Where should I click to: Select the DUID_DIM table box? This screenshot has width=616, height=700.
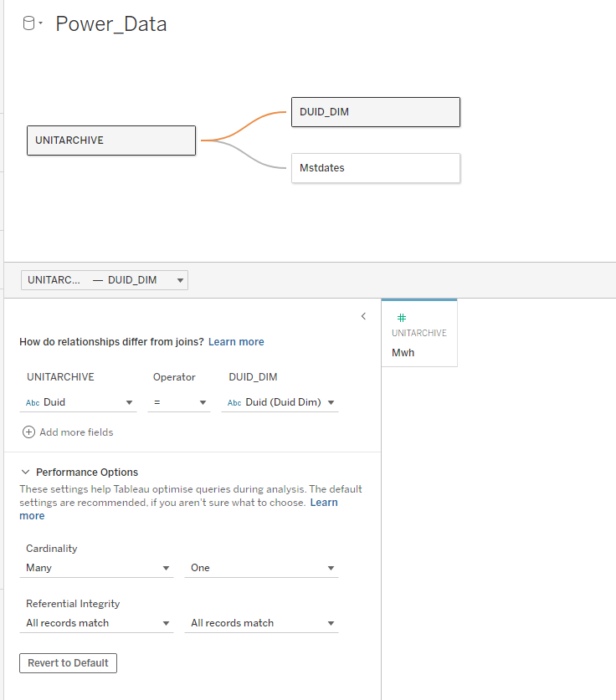point(375,112)
